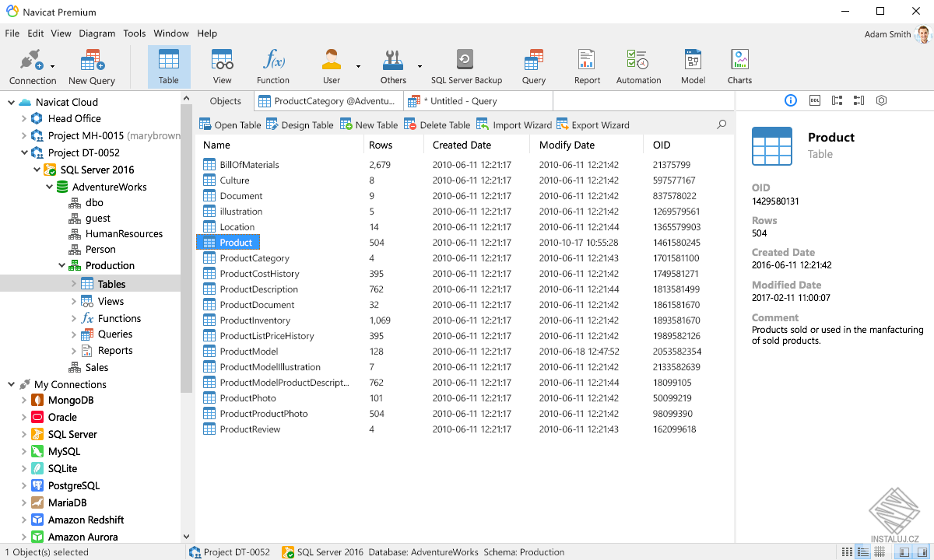Switch to the ProductCategory @Adventu... tab

(x=328, y=101)
